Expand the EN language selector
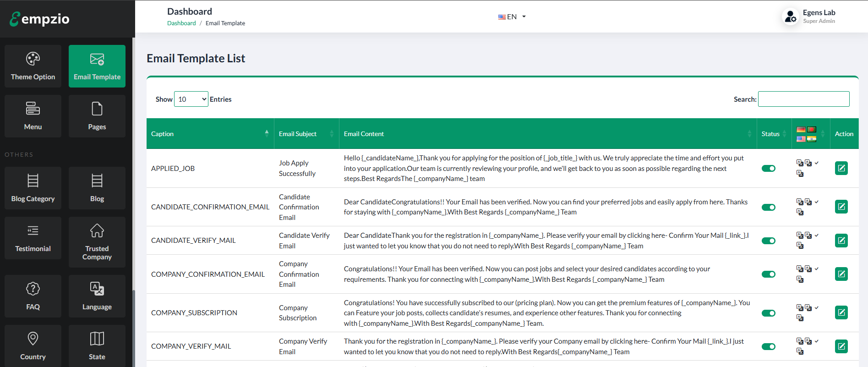 coord(512,17)
